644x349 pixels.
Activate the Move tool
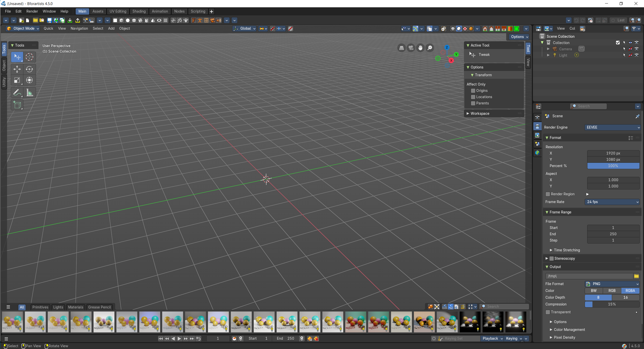pyautogui.click(x=17, y=69)
